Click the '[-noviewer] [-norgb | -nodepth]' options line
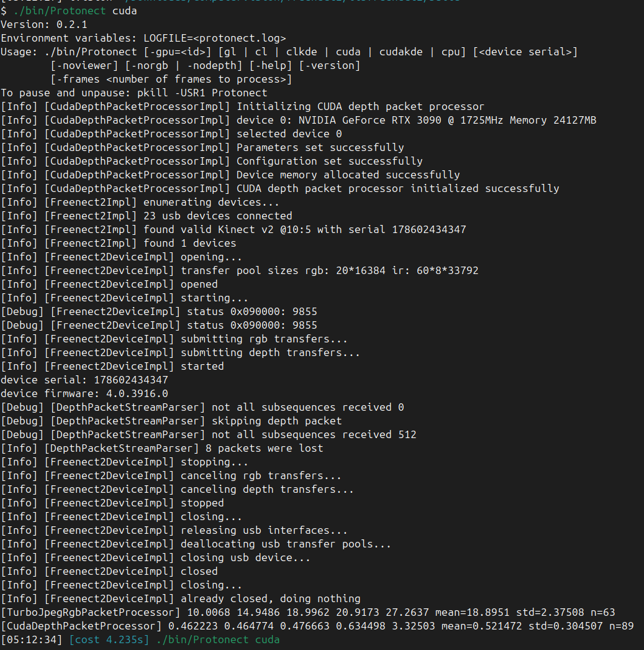644x650 pixels. point(206,65)
